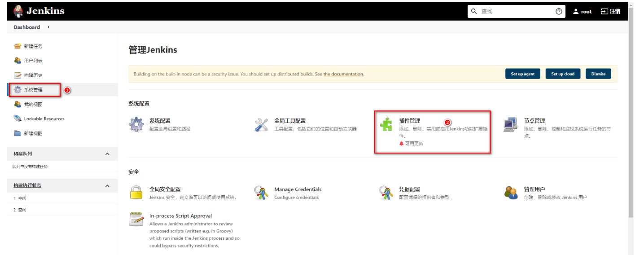This screenshot has height=255, width=644.
Task: Open In-process Script Approval link
Action: point(180,216)
